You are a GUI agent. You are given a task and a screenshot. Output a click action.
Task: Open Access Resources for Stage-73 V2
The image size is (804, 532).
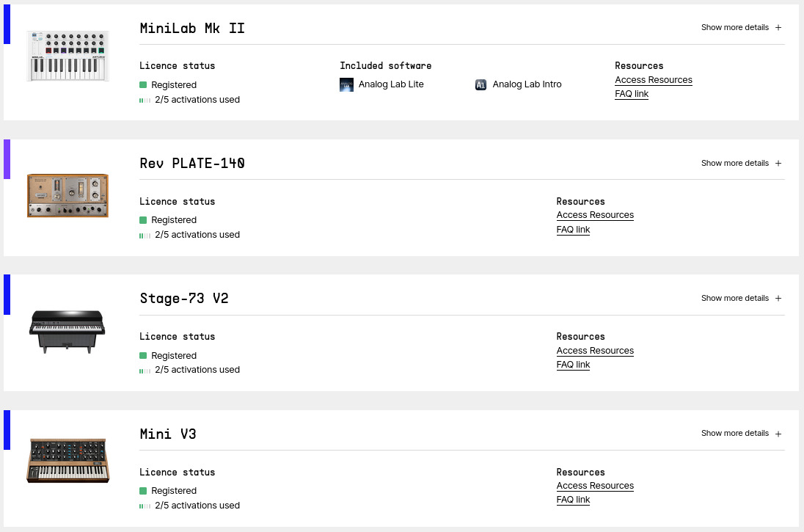point(595,351)
